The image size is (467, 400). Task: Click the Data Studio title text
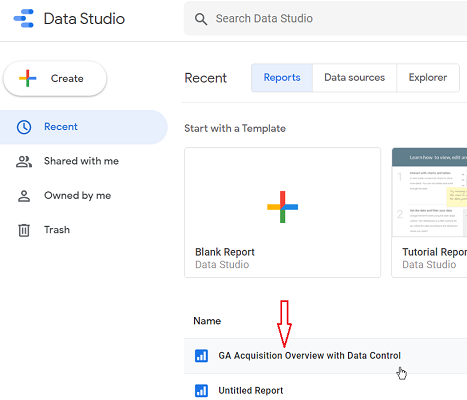(84, 19)
